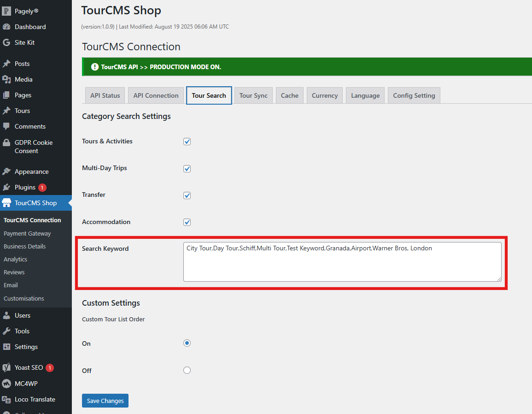
Task: Open the Payment Gateway submenu link
Action: [27, 233]
